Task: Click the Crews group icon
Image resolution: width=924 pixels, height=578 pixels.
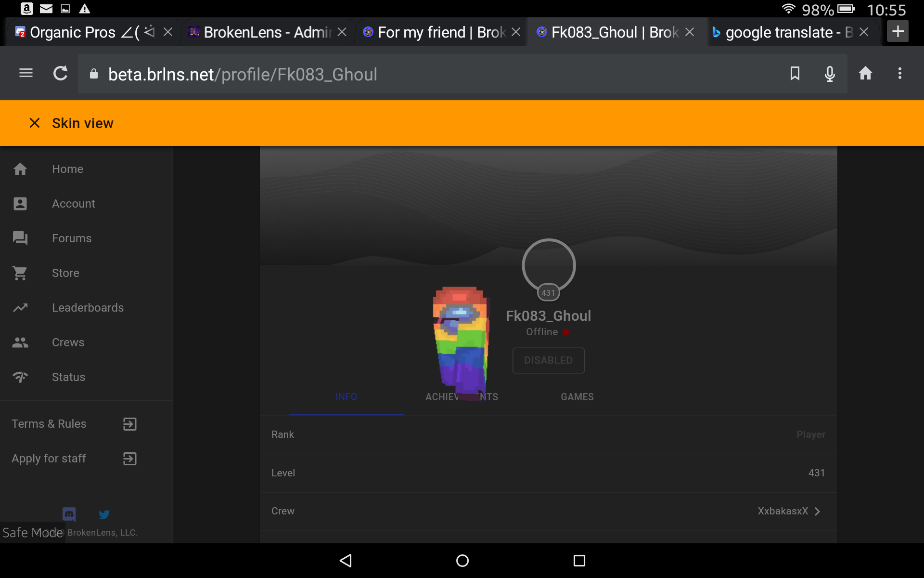Action: (x=20, y=342)
